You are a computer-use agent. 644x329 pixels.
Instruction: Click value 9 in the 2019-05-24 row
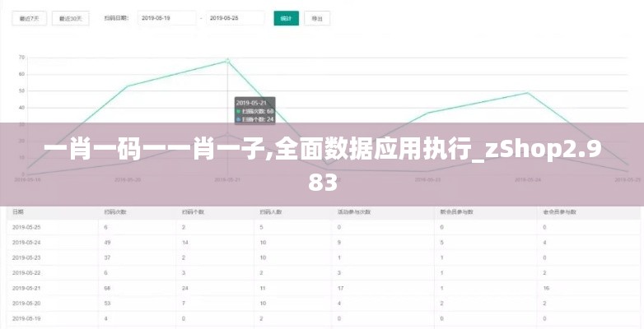coord(339,243)
